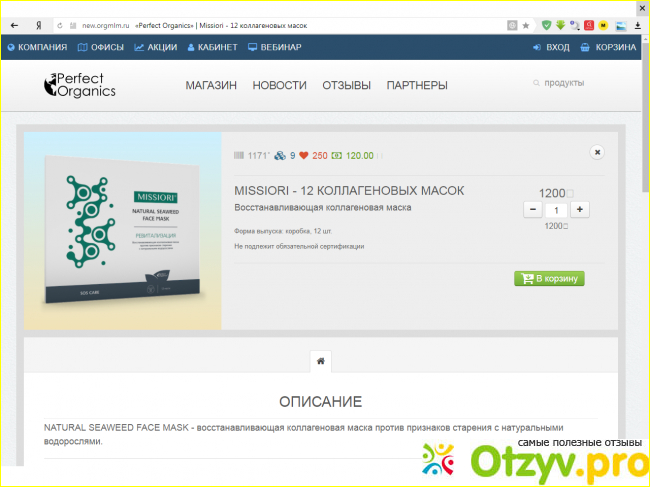Decrease quantity with minus button

coord(532,210)
